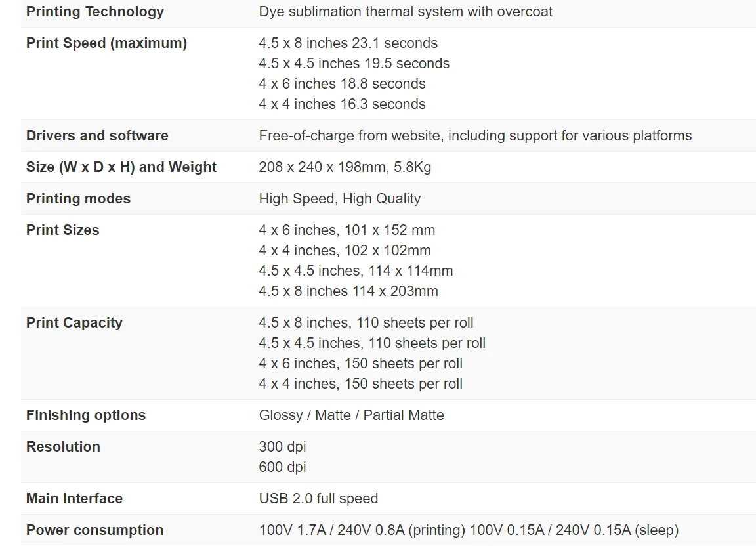Click the 208 x 240 x 198mm, 5.8Kg value

(x=345, y=167)
